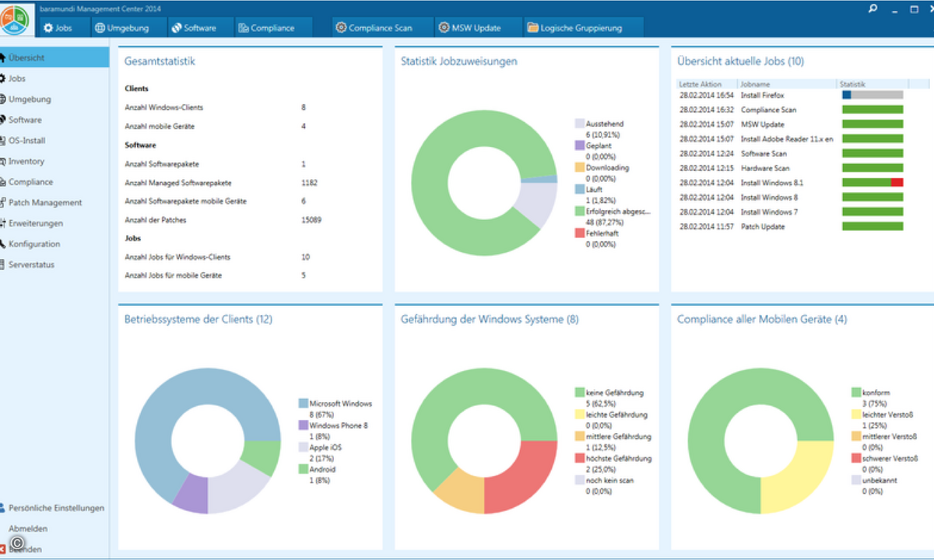Click the folder icon on Logische Gruppierung tab
The width and height of the screenshot is (934, 560).
point(532,28)
